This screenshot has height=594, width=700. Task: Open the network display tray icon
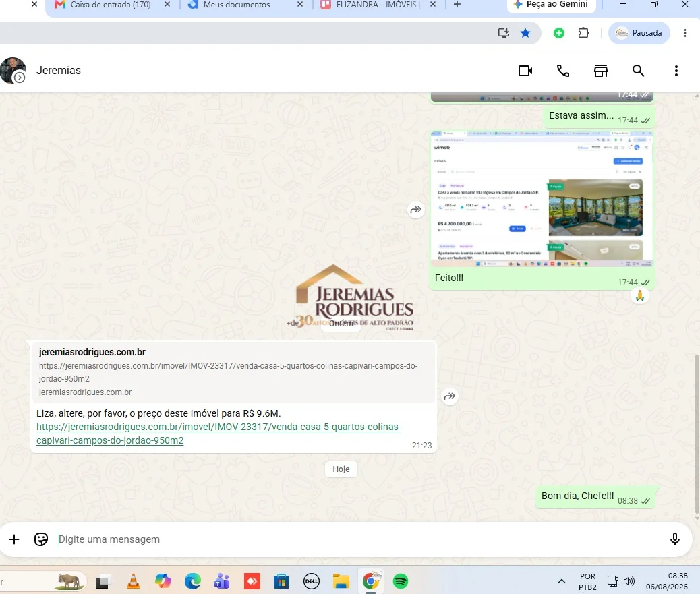tap(612, 581)
